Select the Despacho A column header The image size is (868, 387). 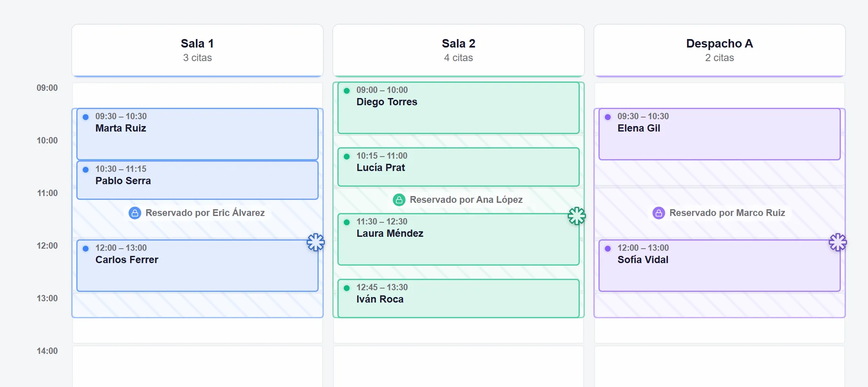coord(720,50)
